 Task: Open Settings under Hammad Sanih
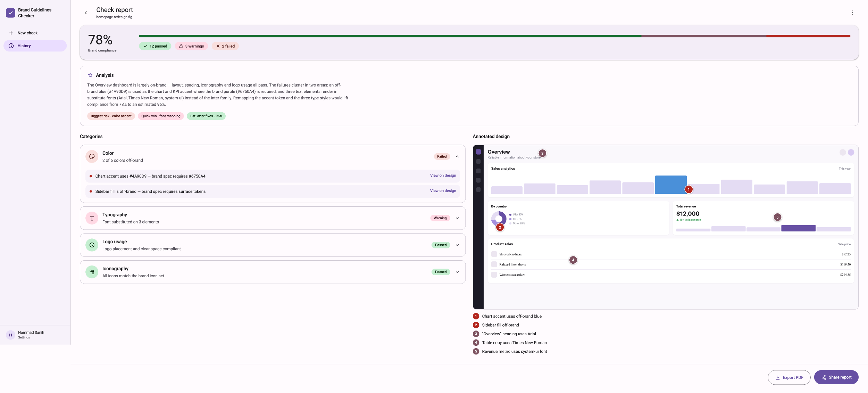(24, 338)
